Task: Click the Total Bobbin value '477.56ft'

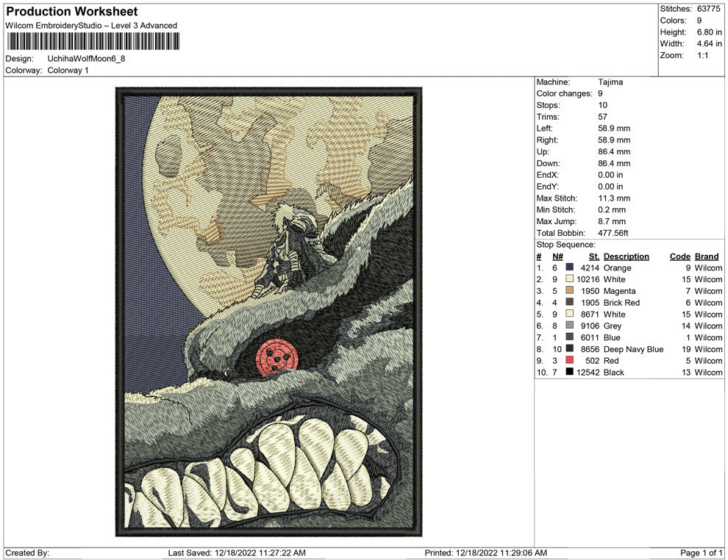Action: [x=613, y=233]
